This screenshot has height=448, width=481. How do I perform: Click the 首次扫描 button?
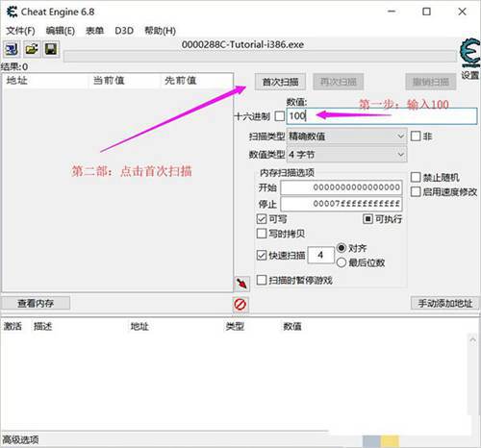coord(280,82)
